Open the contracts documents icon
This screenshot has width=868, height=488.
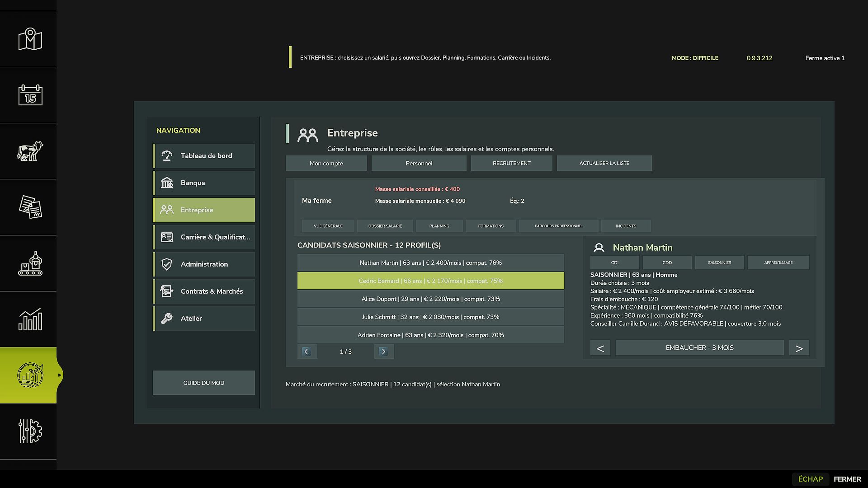pos(30,207)
